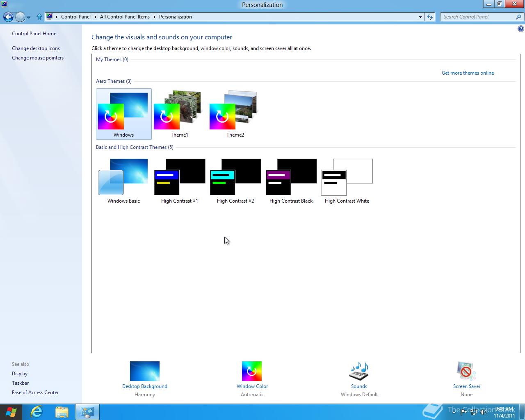Select the Theme1 Aero theme

click(x=179, y=114)
